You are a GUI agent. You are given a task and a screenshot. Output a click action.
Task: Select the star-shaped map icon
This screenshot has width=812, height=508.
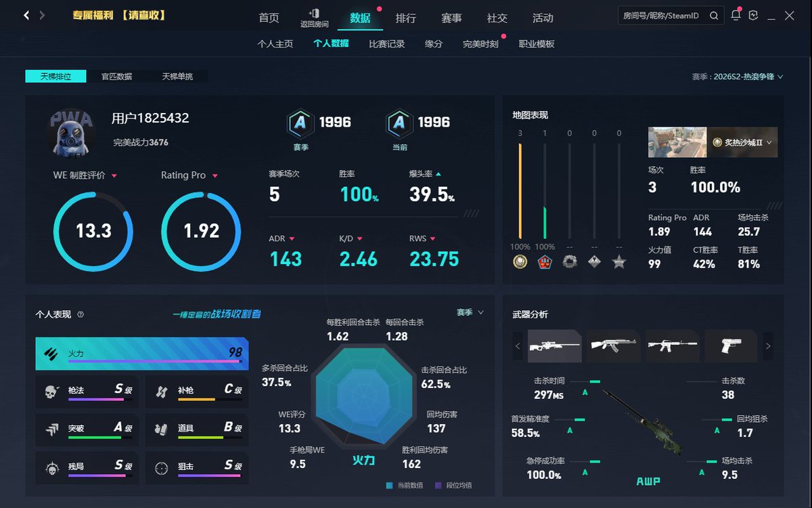[x=619, y=262]
